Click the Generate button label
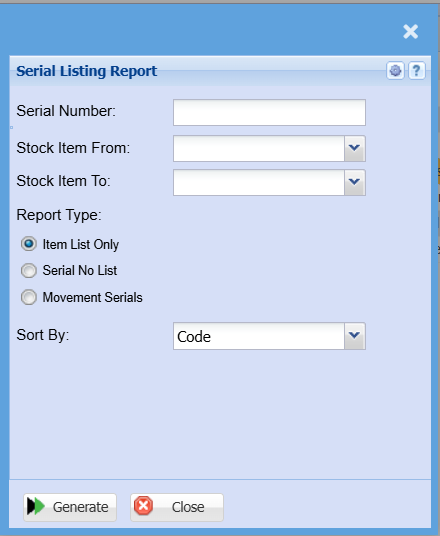The image size is (440, 536). tap(81, 507)
